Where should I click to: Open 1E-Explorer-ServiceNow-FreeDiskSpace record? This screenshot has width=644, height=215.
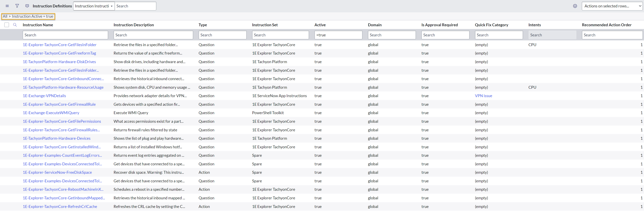pyautogui.click(x=57, y=172)
